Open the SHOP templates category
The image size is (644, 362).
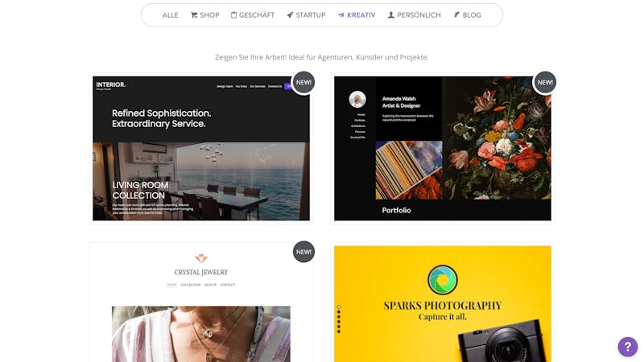tap(209, 15)
